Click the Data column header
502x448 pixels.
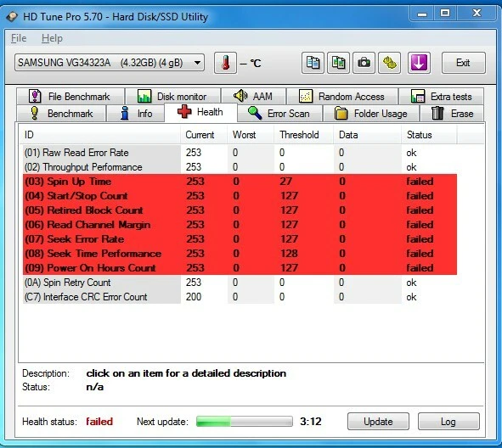[367, 135]
